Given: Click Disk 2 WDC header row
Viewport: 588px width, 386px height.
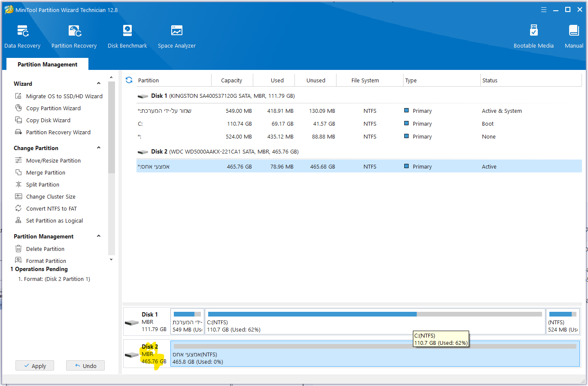Looking at the screenshot, I should (359, 152).
